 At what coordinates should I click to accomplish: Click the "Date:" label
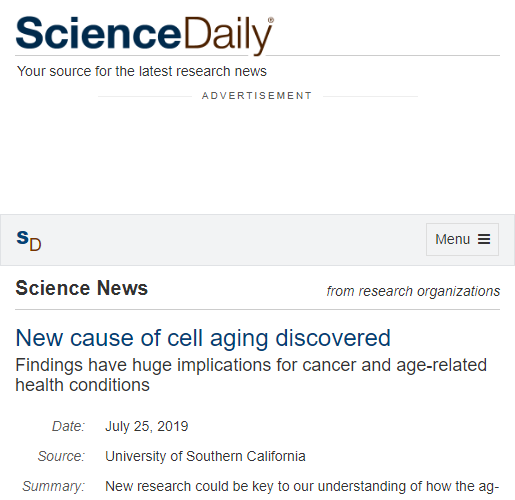(68, 426)
